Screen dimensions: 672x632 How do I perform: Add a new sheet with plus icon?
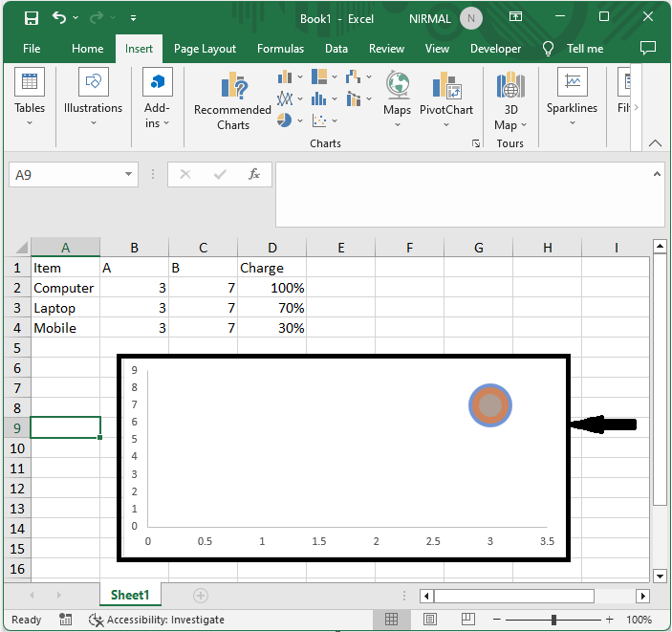(201, 596)
